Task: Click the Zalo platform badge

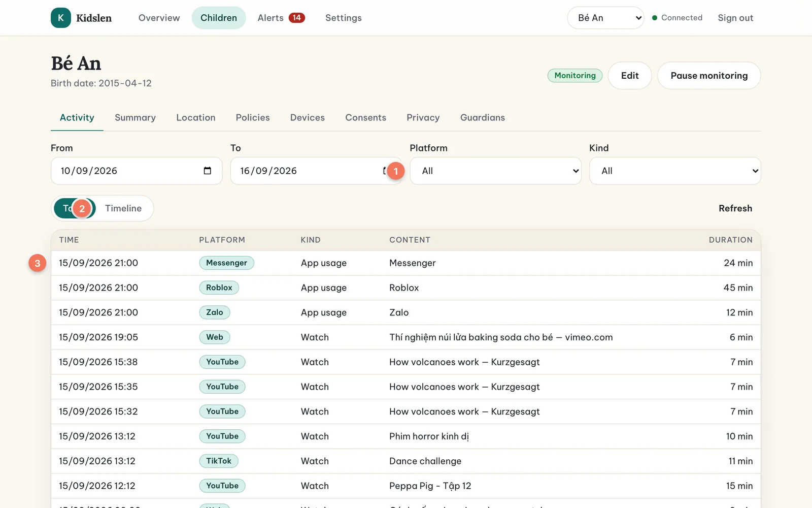Action: 214,312
